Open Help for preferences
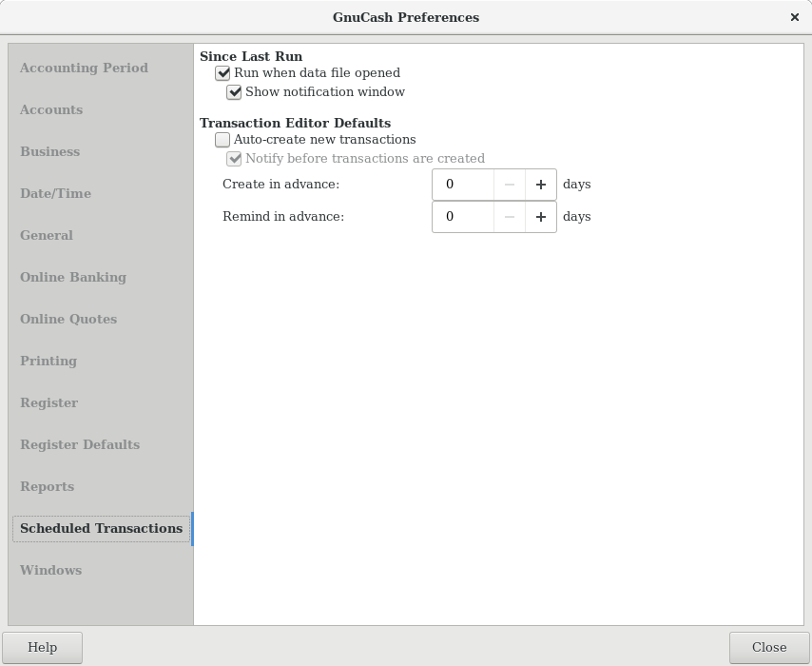Viewport: 812px width, 666px height. point(43,647)
